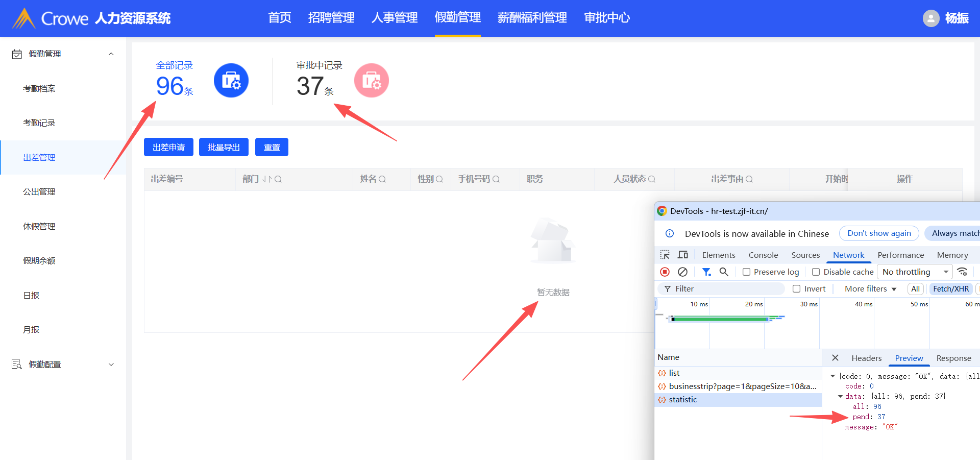Viewport: 980px width, 460px height.
Task: Switch to the Console tab in DevTools
Action: [763, 255]
